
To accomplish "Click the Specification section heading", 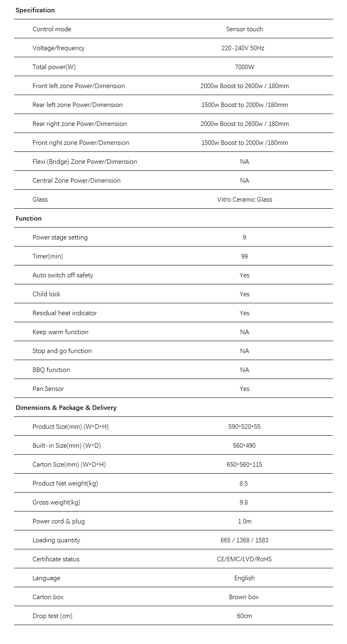I will tap(35, 10).
